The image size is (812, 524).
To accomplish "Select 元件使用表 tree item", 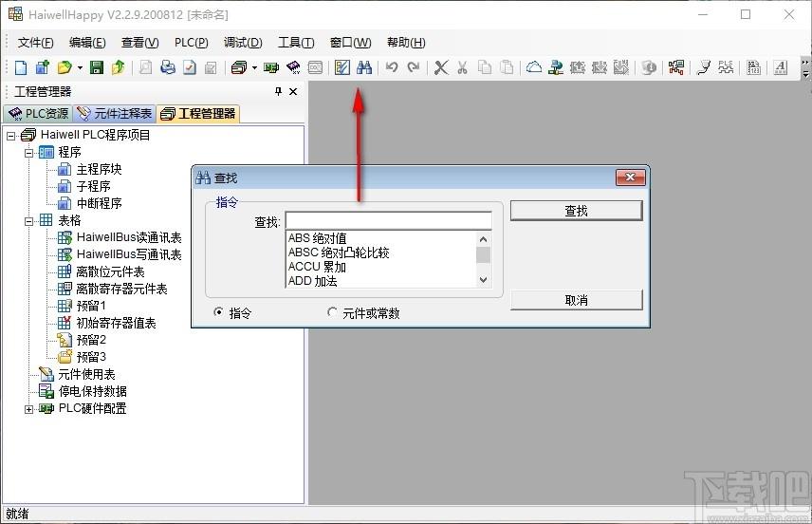I will pyautogui.click(x=86, y=375).
